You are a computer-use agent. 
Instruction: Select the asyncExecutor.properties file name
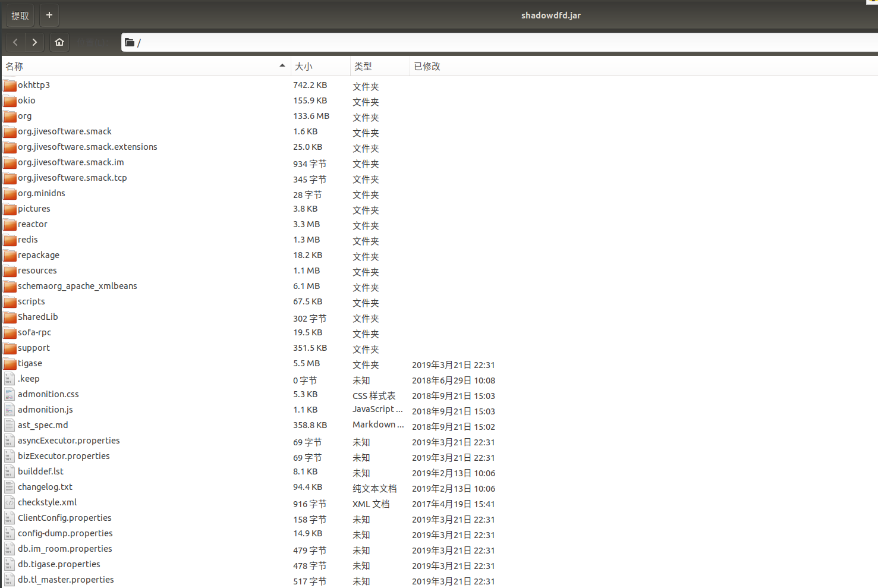pyautogui.click(x=69, y=441)
